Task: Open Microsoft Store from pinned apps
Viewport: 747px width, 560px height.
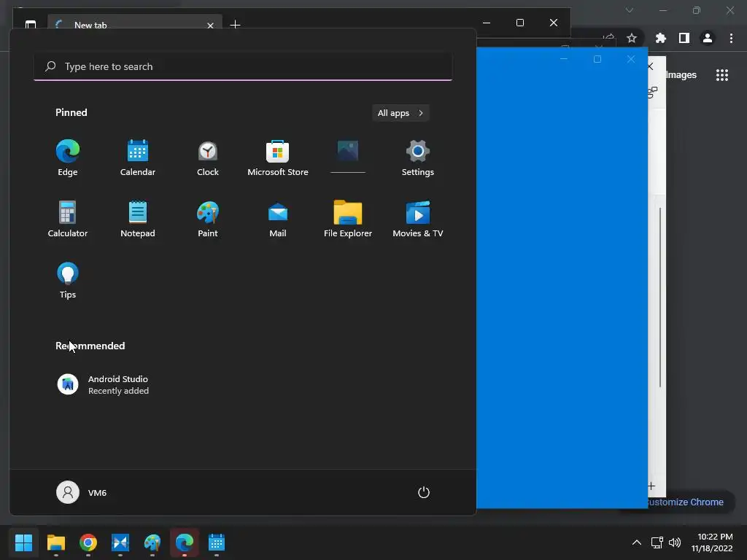Action: point(278,158)
